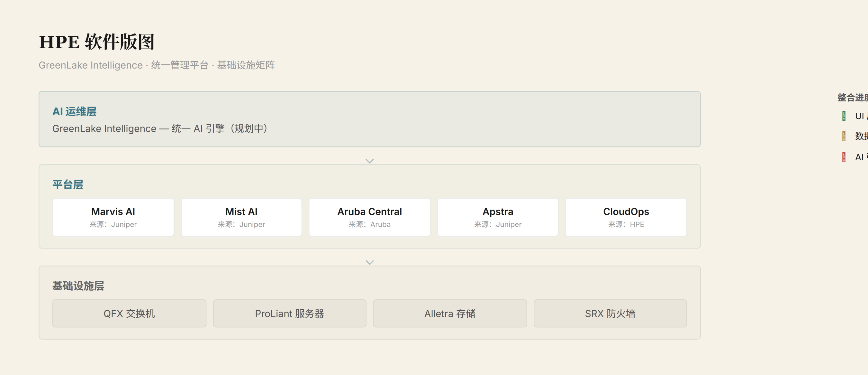Viewport: 868px width, 375px height.
Task: Select the Aruba Central card
Action: [370, 217]
